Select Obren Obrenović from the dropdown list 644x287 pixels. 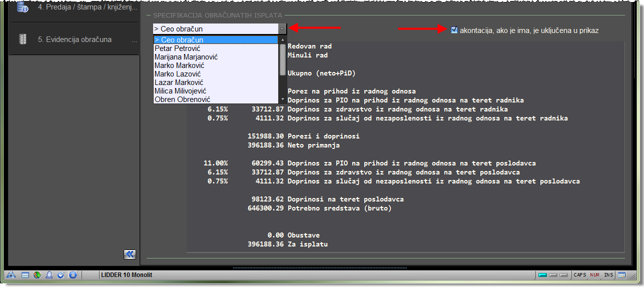pyautogui.click(x=215, y=99)
